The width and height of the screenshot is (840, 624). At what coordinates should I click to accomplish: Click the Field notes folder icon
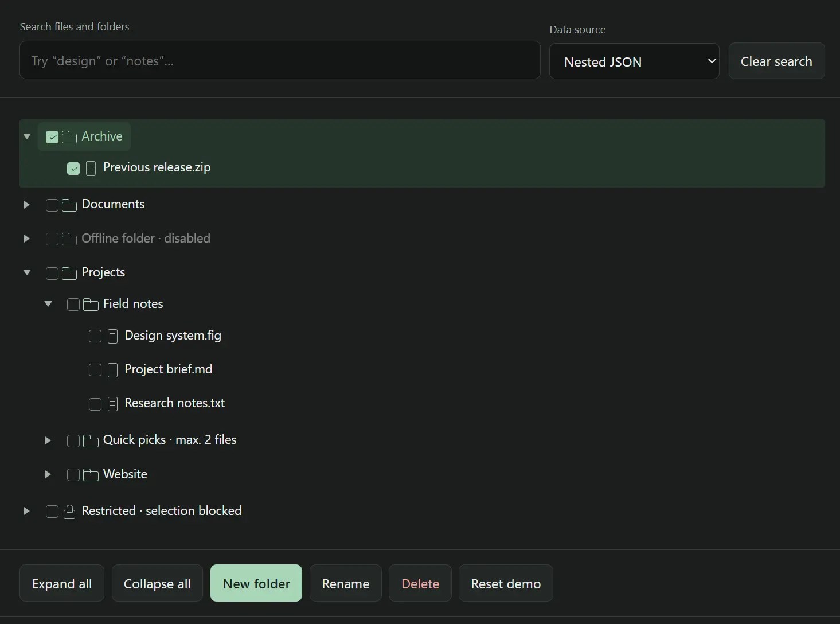coord(91,304)
